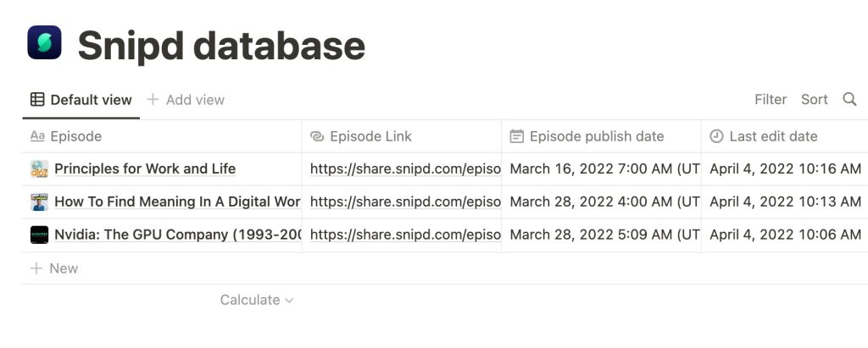Image resolution: width=868 pixels, height=348 pixels.
Task: Click the plus icon in New row
Action: 36,268
